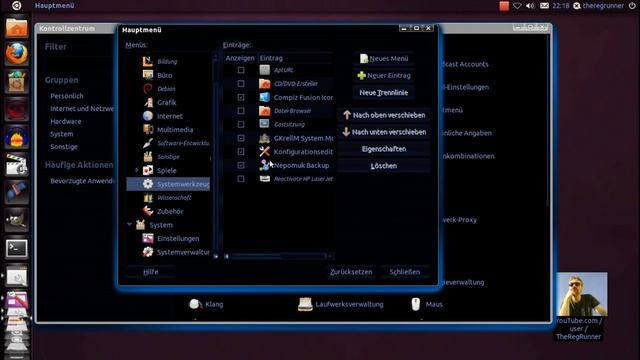Select the Multimedia menu icon
This screenshot has height=360, width=640.
147,129
